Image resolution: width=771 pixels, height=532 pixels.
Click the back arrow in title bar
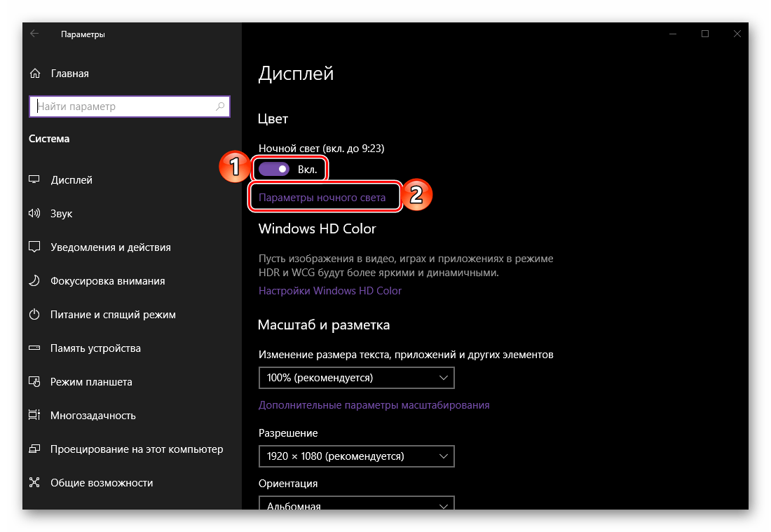point(34,34)
